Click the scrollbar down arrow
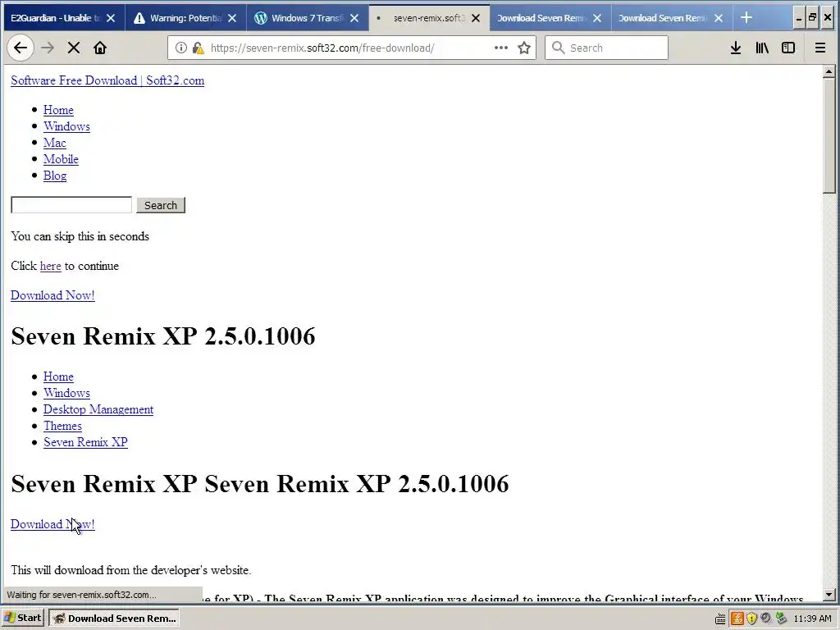The width and height of the screenshot is (840, 630). coord(829,594)
